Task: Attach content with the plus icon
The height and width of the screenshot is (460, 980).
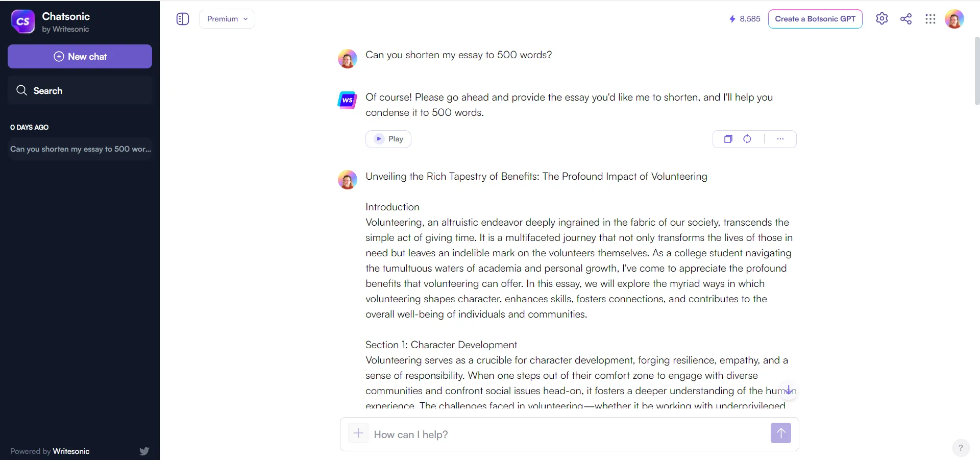Action: 358,433
